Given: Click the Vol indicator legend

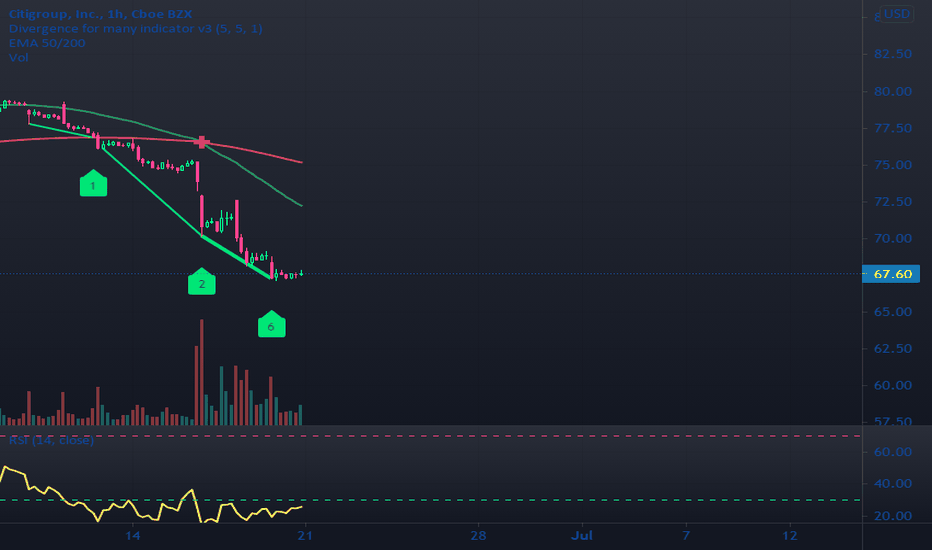Looking at the screenshot, I should click(x=18, y=57).
